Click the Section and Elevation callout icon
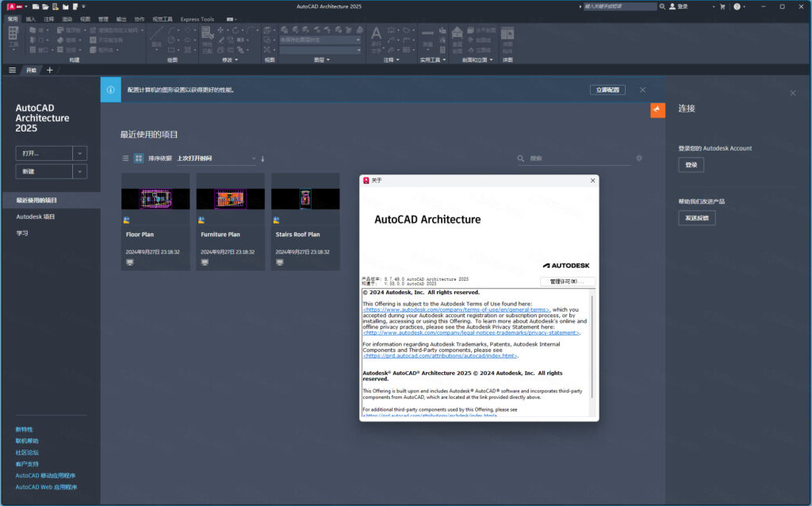 (x=458, y=33)
